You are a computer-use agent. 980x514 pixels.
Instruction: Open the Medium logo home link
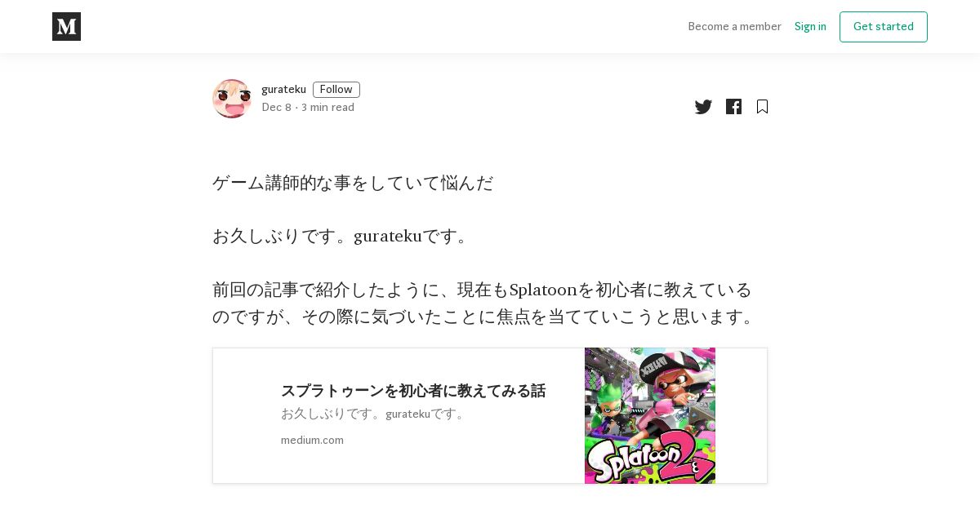click(66, 26)
